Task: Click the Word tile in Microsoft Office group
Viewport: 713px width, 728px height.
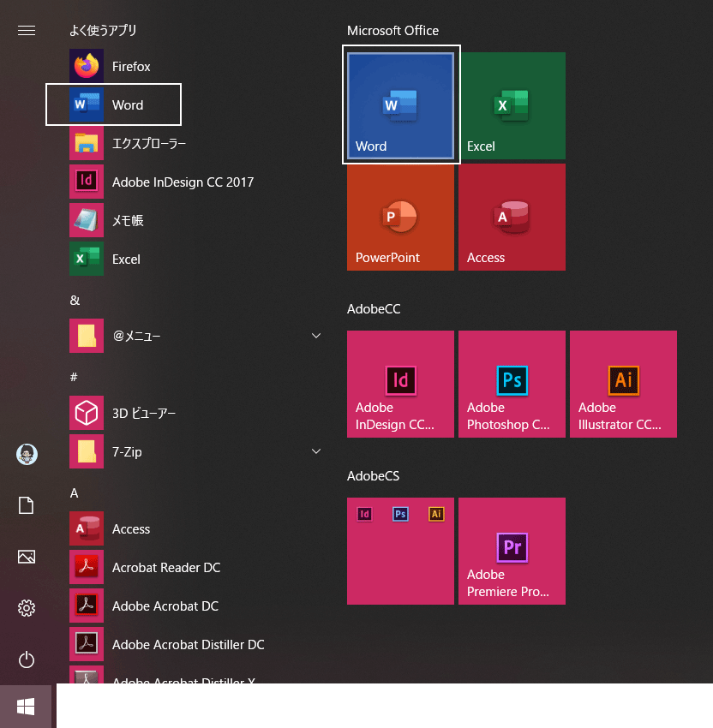Action: (400, 105)
